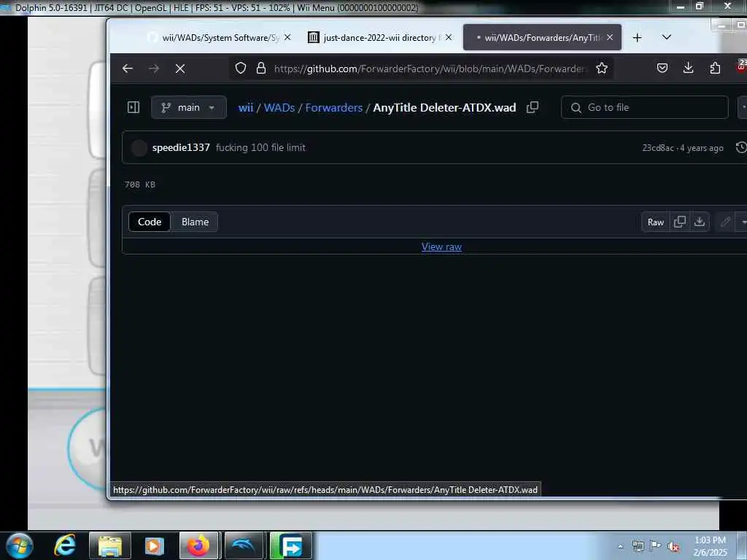
Task: Click the muted volume tray icon
Action: point(673,546)
